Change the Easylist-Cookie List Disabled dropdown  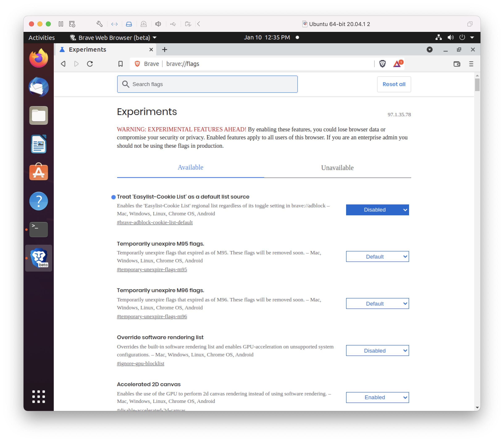(377, 210)
